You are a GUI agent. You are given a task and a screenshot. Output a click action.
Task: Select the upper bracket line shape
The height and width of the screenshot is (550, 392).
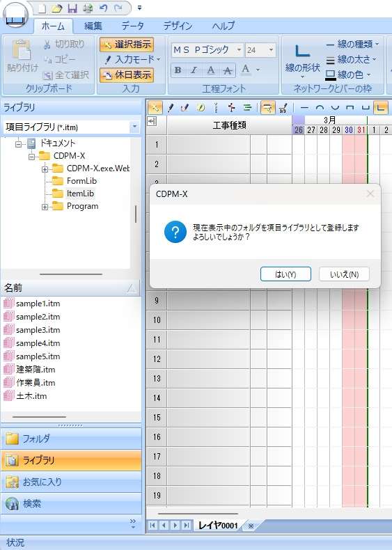click(350, 107)
